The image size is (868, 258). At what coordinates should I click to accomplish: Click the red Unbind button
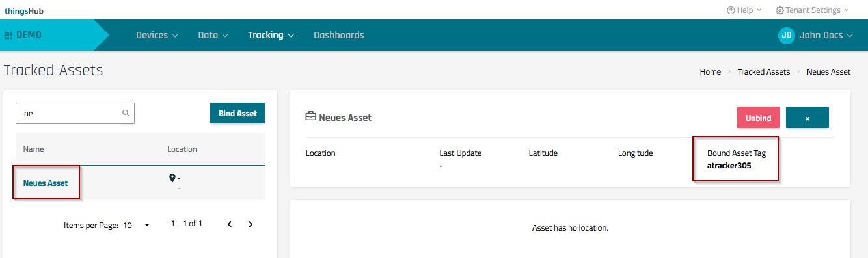pyautogui.click(x=758, y=118)
